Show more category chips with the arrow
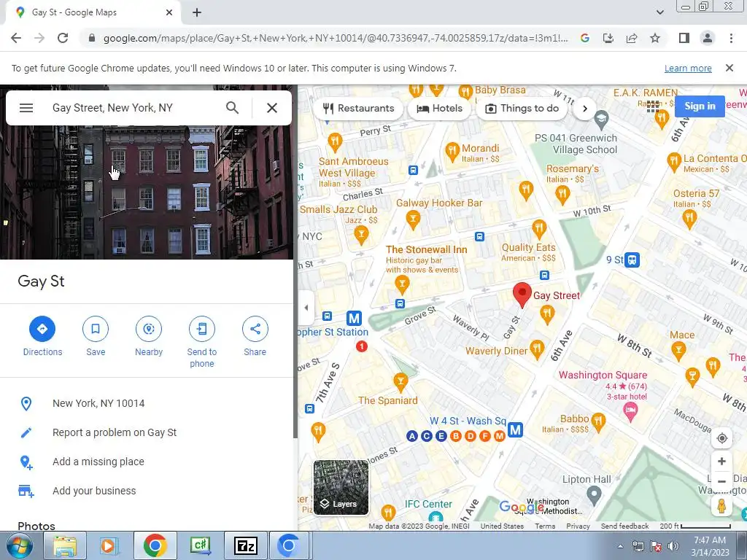 point(585,109)
